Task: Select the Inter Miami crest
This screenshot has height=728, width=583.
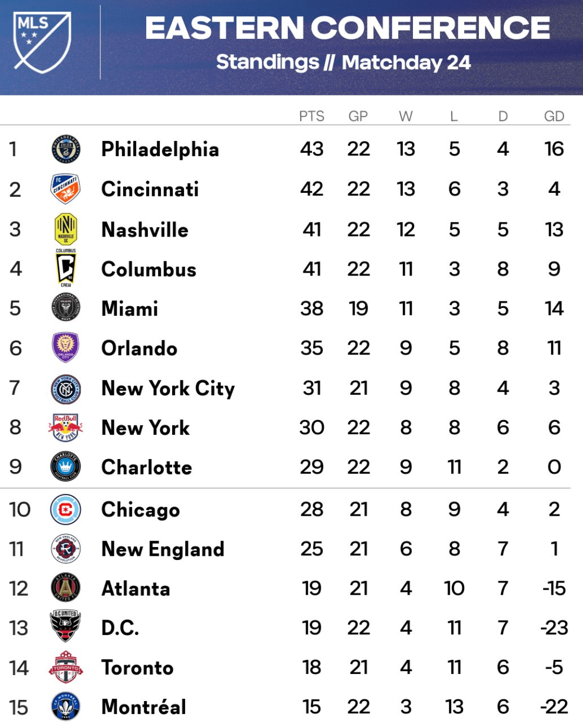Action: point(66,308)
